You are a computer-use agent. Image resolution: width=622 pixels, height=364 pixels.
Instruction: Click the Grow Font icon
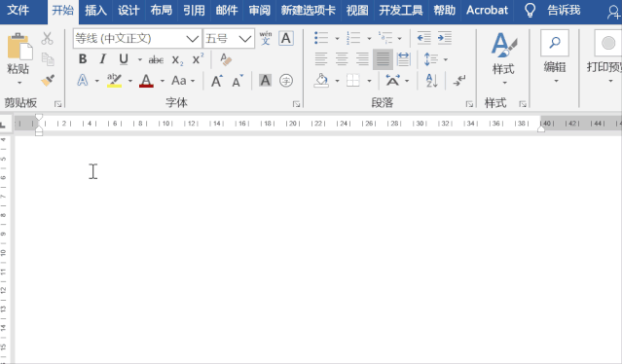217,81
